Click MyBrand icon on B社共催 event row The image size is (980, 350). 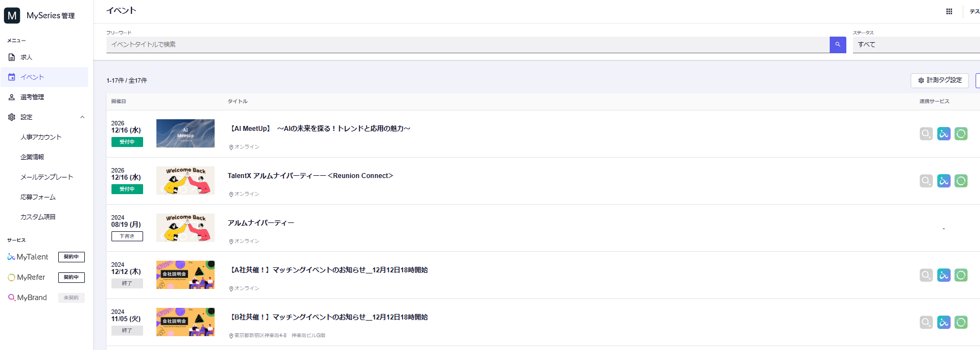926,322
